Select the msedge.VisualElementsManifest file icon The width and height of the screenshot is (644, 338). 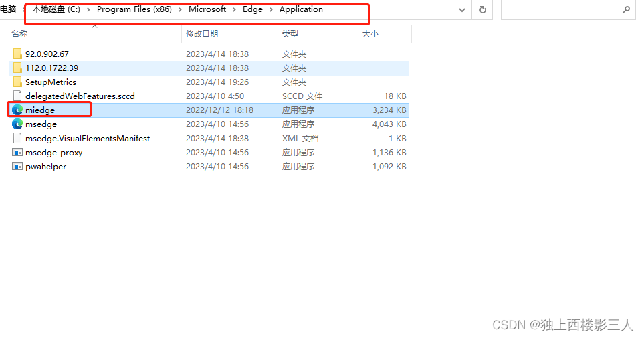tap(17, 138)
